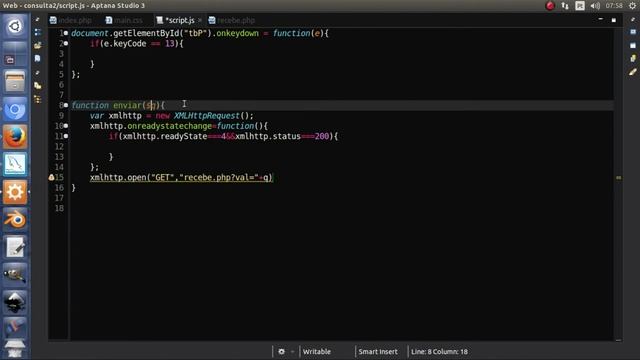640x360 pixels.
Task: Click the onkeydown property on line 1
Action: point(237,33)
